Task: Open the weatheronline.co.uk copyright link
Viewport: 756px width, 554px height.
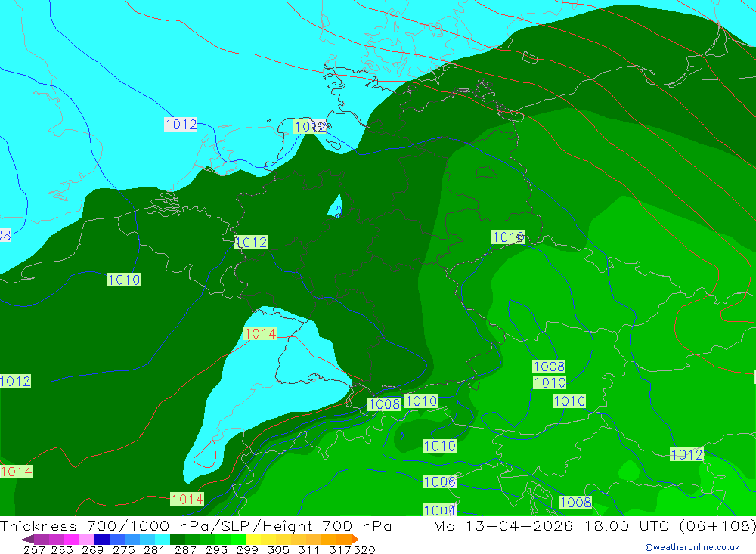Action: [692, 547]
